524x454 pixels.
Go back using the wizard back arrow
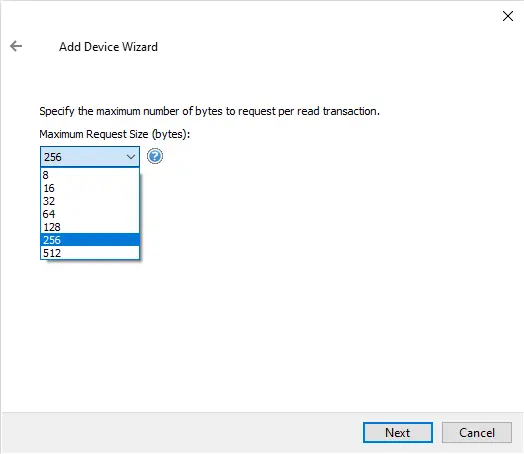(16, 46)
